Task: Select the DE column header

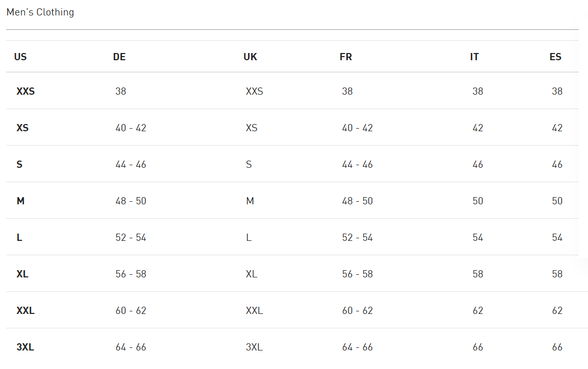Action: click(x=119, y=57)
